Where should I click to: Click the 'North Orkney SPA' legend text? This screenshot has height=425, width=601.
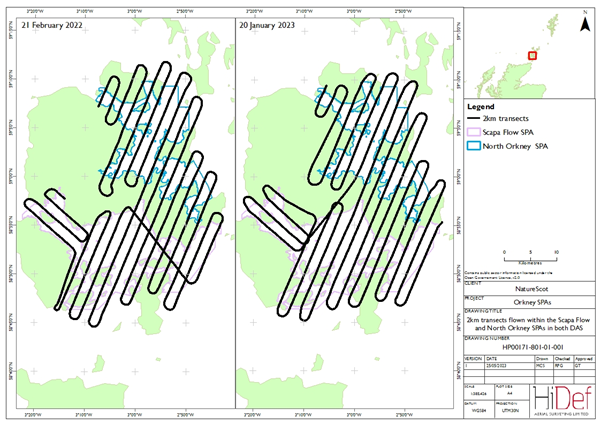(x=515, y=146)
